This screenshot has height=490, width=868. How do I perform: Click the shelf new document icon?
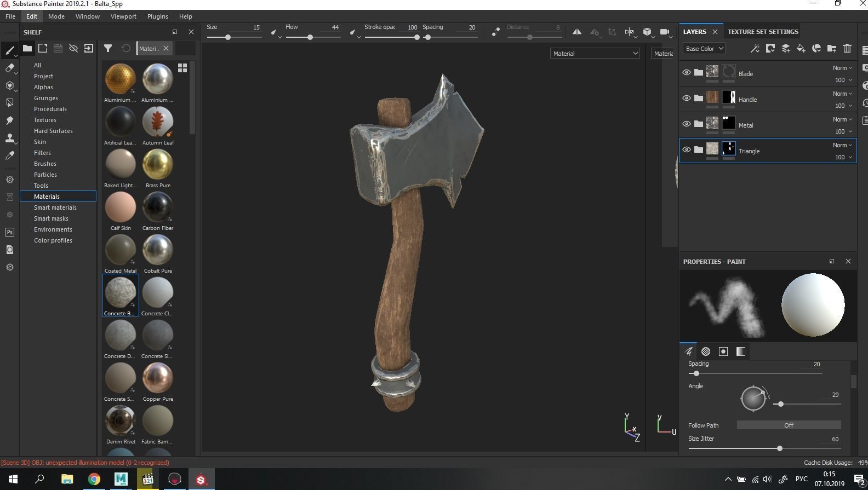pos(42,48)
